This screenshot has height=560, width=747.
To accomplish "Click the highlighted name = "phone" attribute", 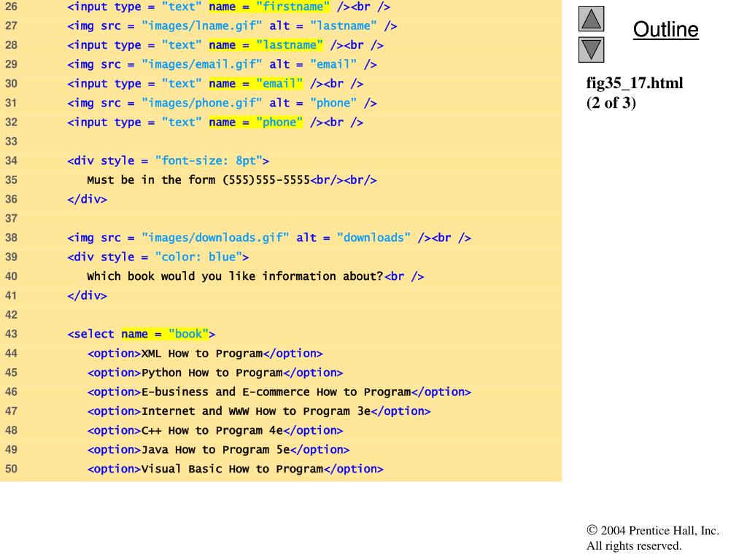I will 256,122.
